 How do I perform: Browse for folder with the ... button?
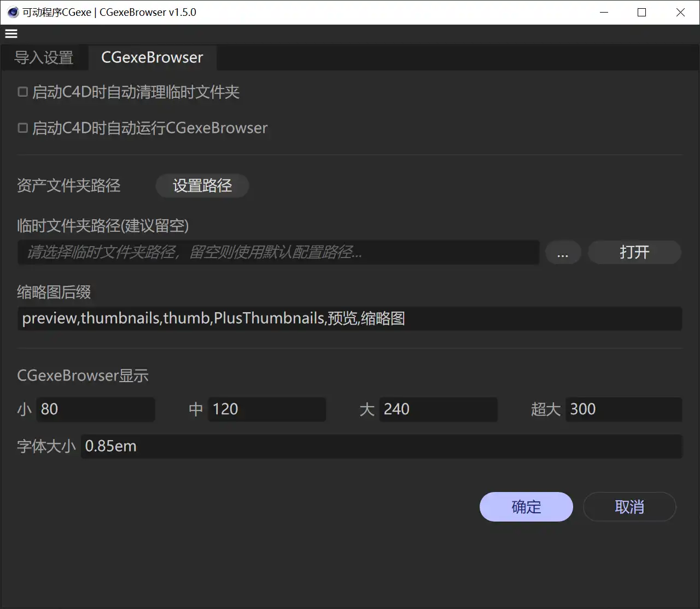563,253
